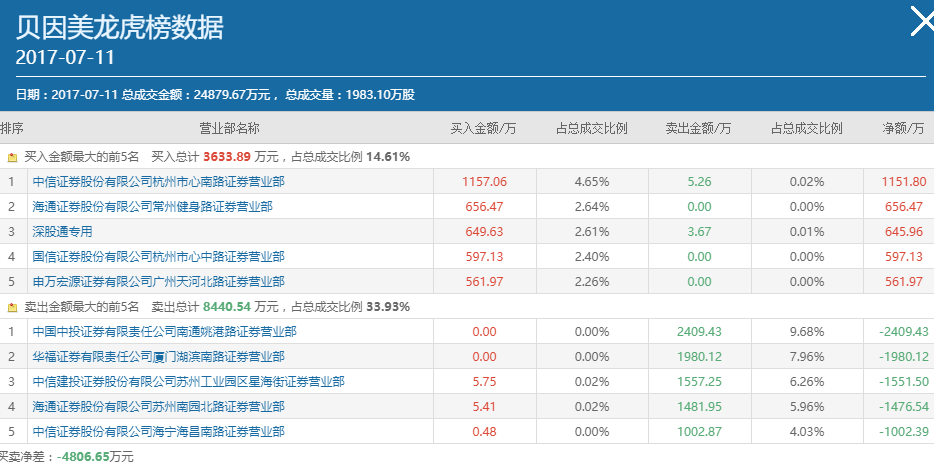Click the 33.93% sell ratio text
This screenshot has height=466, width=934.
pyautogui.click(x=388, y=307)
